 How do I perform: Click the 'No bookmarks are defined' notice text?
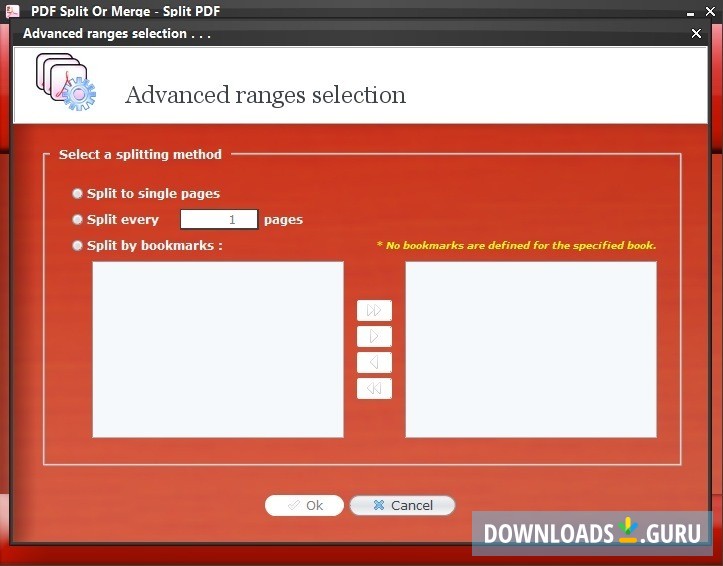[516, 245]
